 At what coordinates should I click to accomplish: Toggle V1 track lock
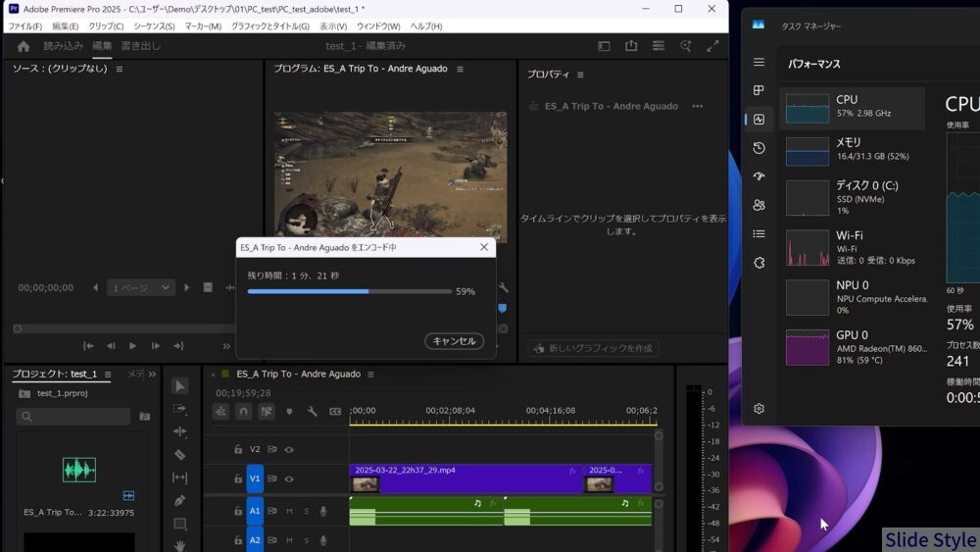tap(238, 478)
